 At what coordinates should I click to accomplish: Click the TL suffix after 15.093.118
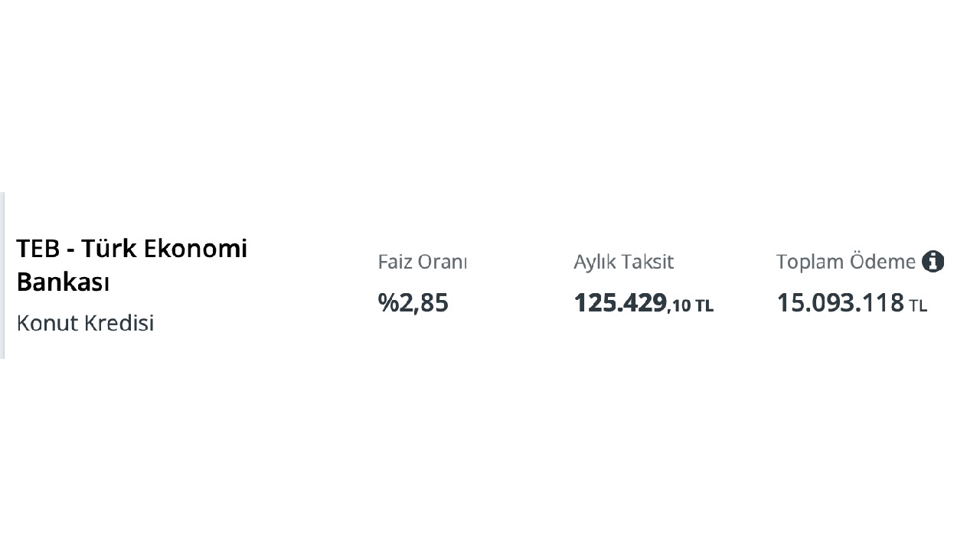[918, 306]
